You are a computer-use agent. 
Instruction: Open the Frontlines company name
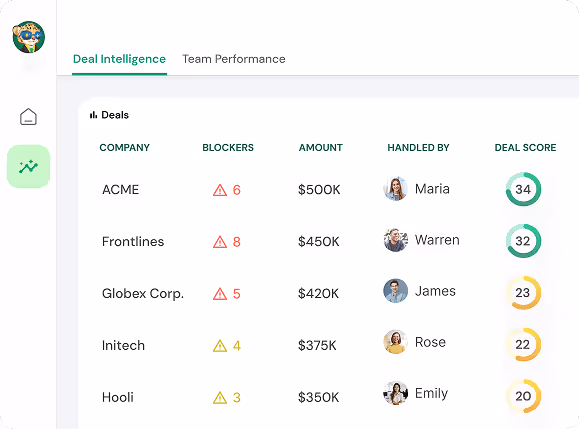(133, 241)
